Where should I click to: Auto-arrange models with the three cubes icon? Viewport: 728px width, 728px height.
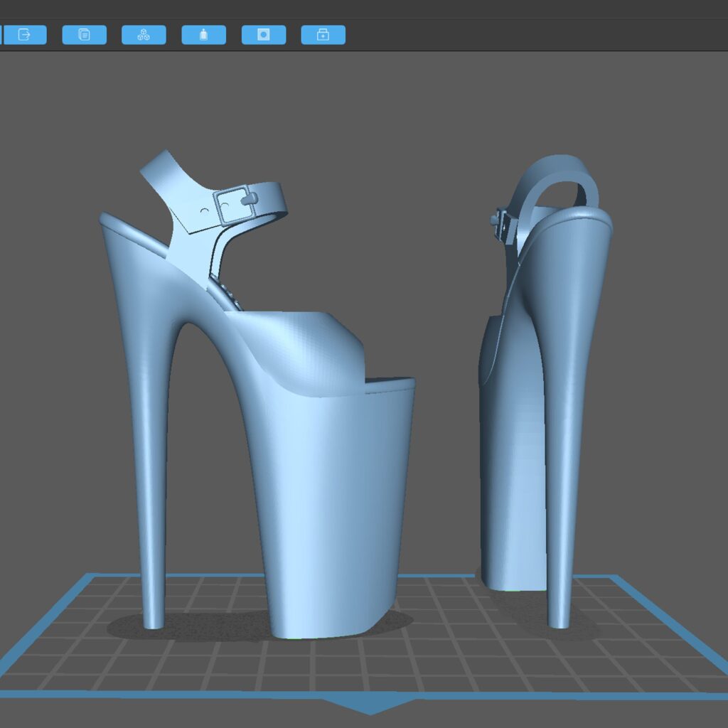[x=144, y=35]
